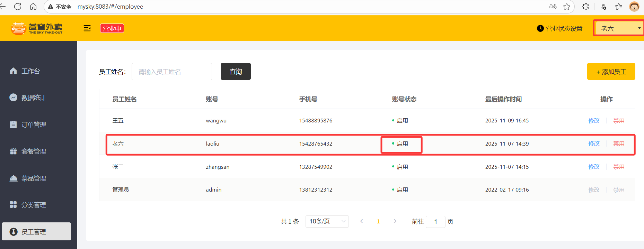Click timestamp 2022-02-17 09:16
The height and width of the screenshot is (249, 644).
[x=507, y=190]
